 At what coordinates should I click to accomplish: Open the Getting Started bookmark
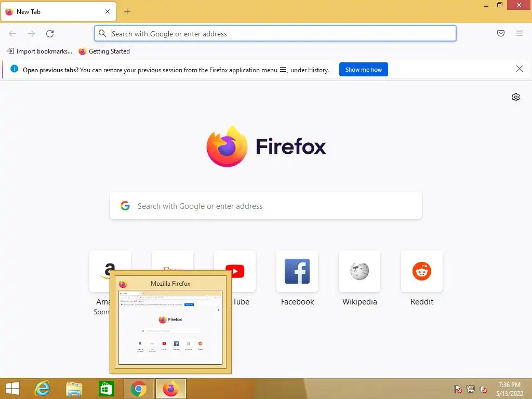point(104,51)
